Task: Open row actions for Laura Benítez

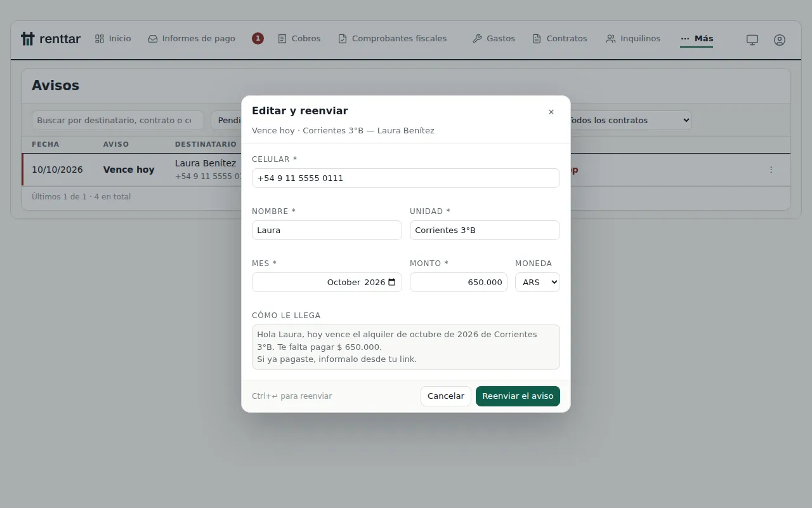Action: pos(771,170)
